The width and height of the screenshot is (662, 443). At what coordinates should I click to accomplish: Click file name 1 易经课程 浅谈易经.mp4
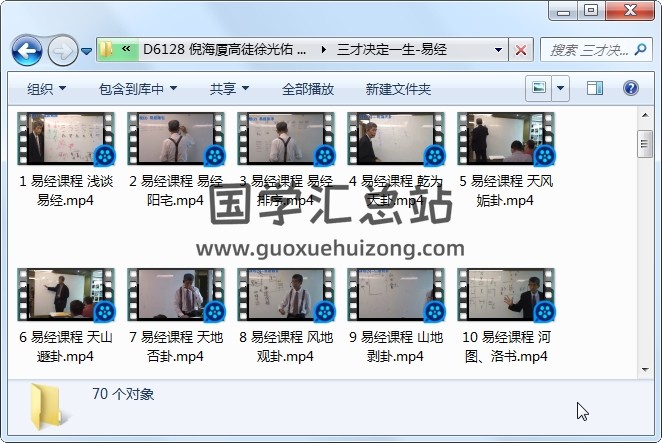coord(66,190)
